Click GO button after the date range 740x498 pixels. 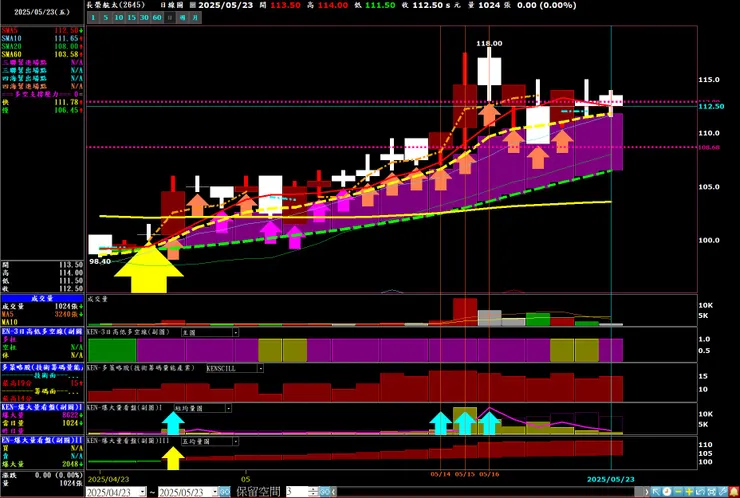click(225, 492)
